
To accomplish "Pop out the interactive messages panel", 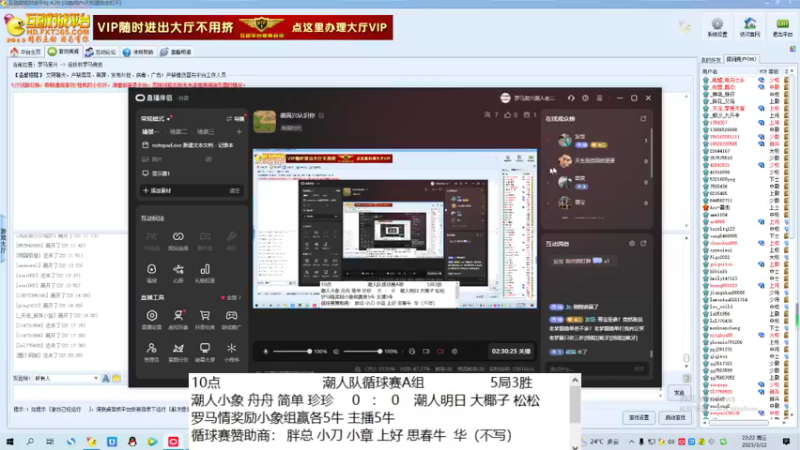I will click(x=643, y=243).
